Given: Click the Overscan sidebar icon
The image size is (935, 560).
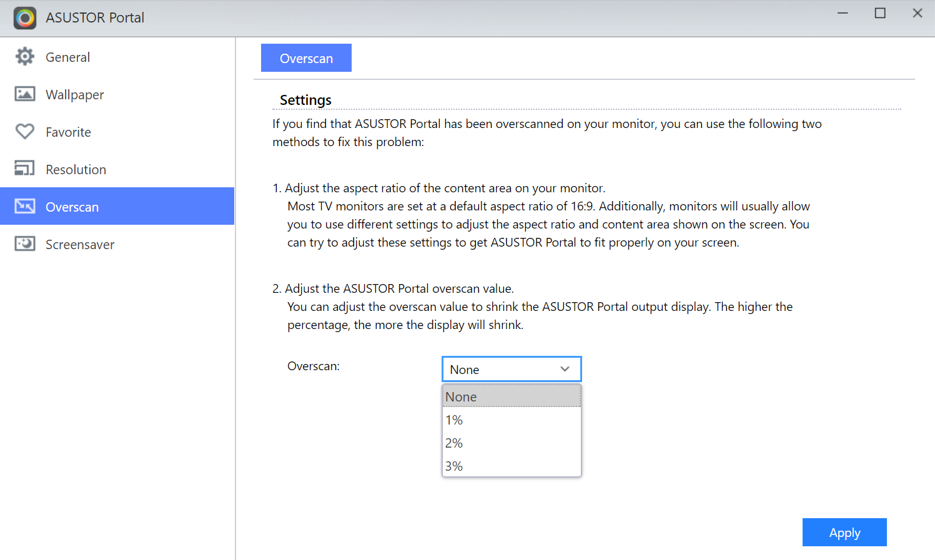Looking at the screenshot, I should [x=25, y=206].
